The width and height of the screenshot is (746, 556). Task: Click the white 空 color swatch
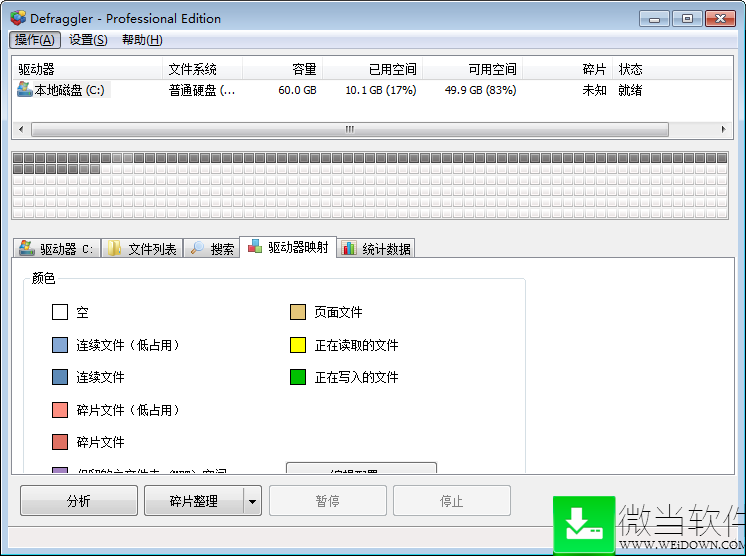click(x=60, y=312)
